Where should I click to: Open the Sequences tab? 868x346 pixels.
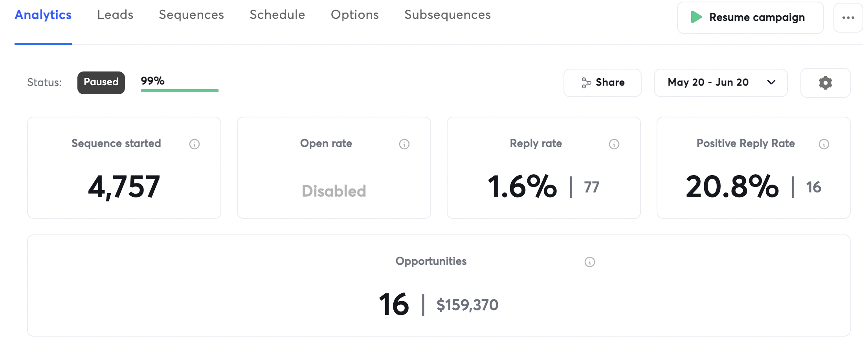pos(191,15)
